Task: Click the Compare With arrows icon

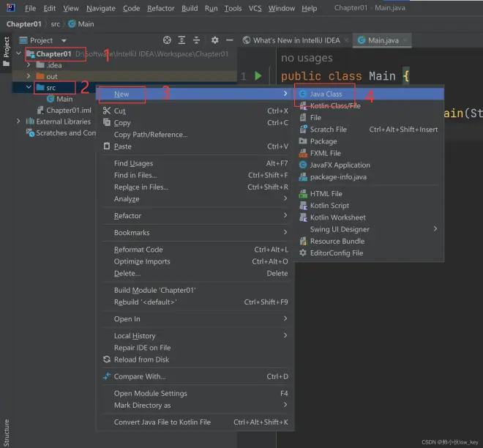Action: (107, 376)
